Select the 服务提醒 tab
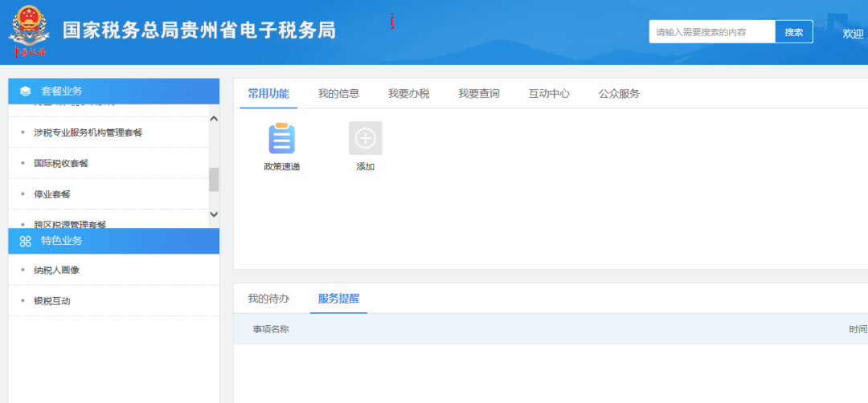 pyautogui.click(x=339, y=299)
